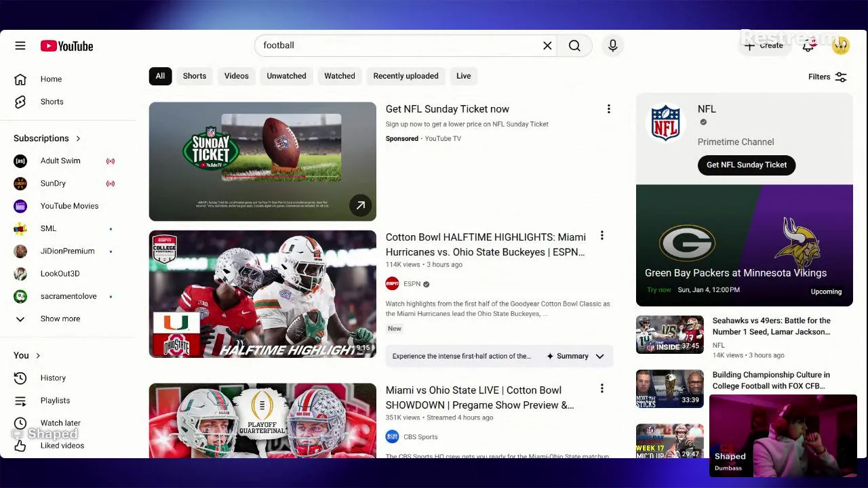Viewport: 868px width, 488px height.
Task: Click the magnifier search button
Action: [574, 45]
